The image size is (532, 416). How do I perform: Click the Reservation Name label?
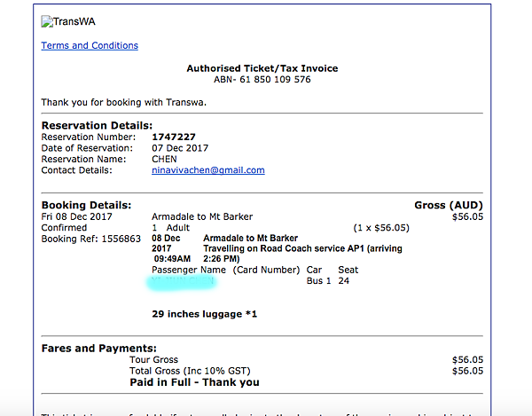(x=83, y=159)
